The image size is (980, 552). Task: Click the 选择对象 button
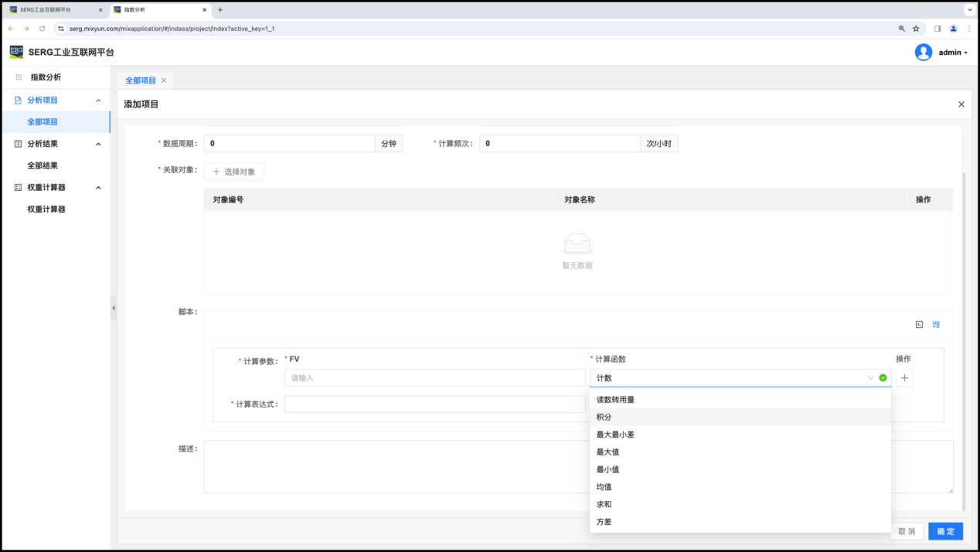[x=233, y=172]
